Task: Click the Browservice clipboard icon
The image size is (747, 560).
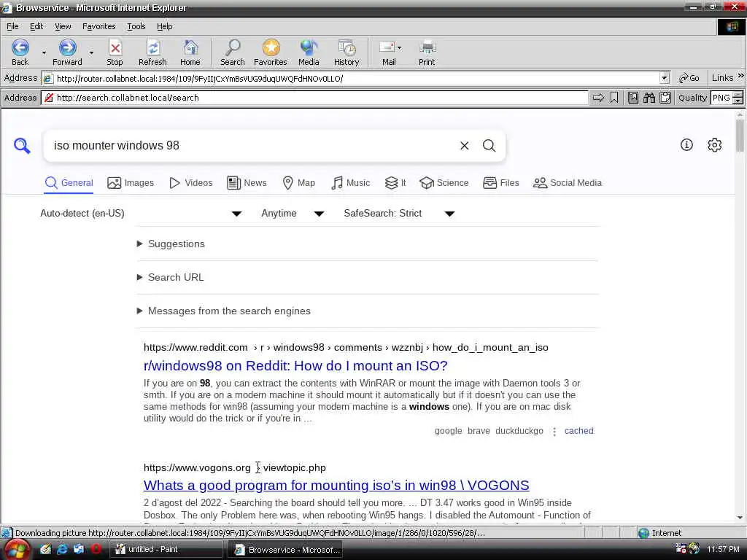Action: pos(665,98)
